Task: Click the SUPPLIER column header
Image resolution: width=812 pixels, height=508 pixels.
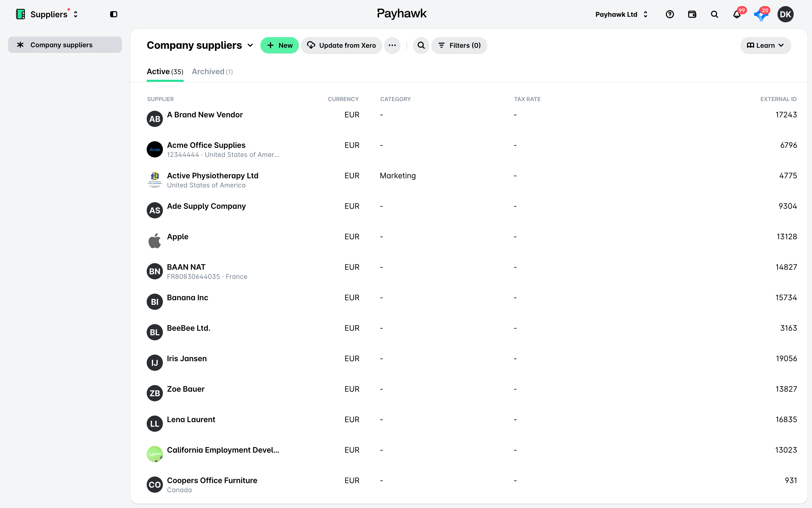Action: pos(160,99)
